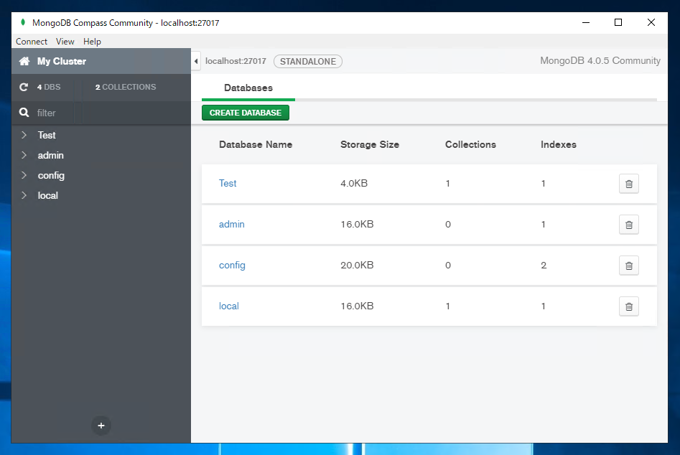Expand the local database in sidebar
This screenshot has width=680, height=455.
[24, 195]
